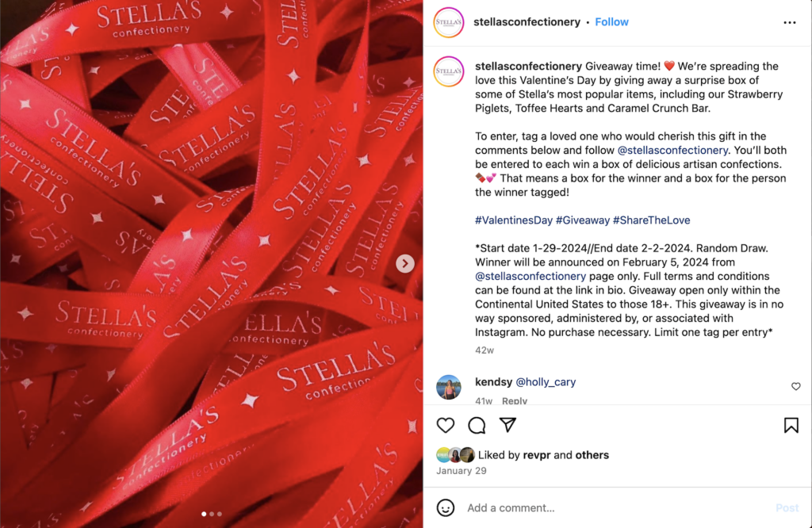
Task: View kendsy's profile avatar
Action: tap(449, 387)
